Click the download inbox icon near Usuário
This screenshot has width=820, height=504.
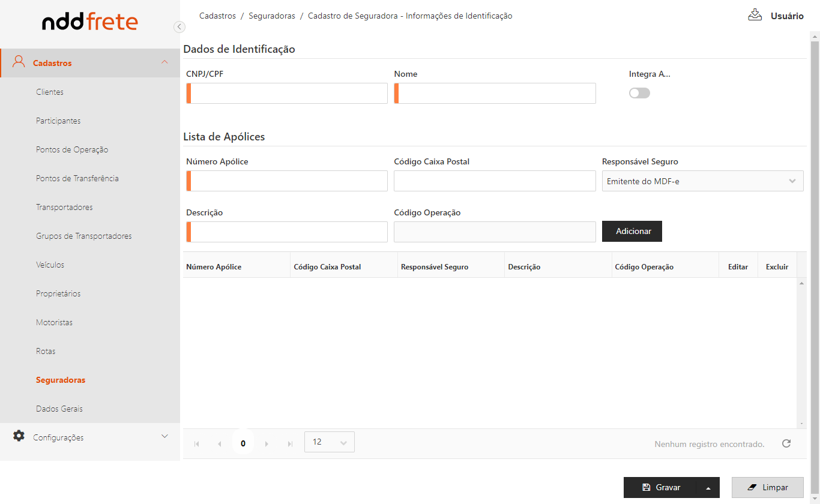pyautogui.click(x=755, y=15)
